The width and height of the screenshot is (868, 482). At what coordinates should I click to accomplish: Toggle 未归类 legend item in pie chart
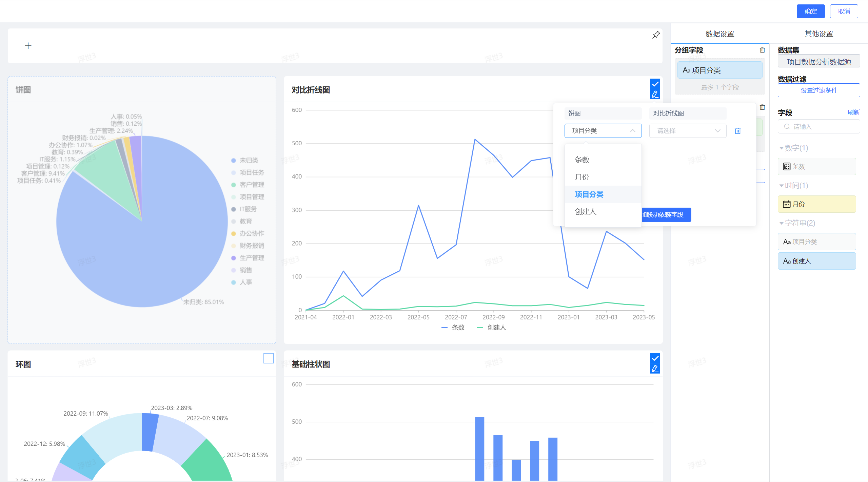[245, 160]
